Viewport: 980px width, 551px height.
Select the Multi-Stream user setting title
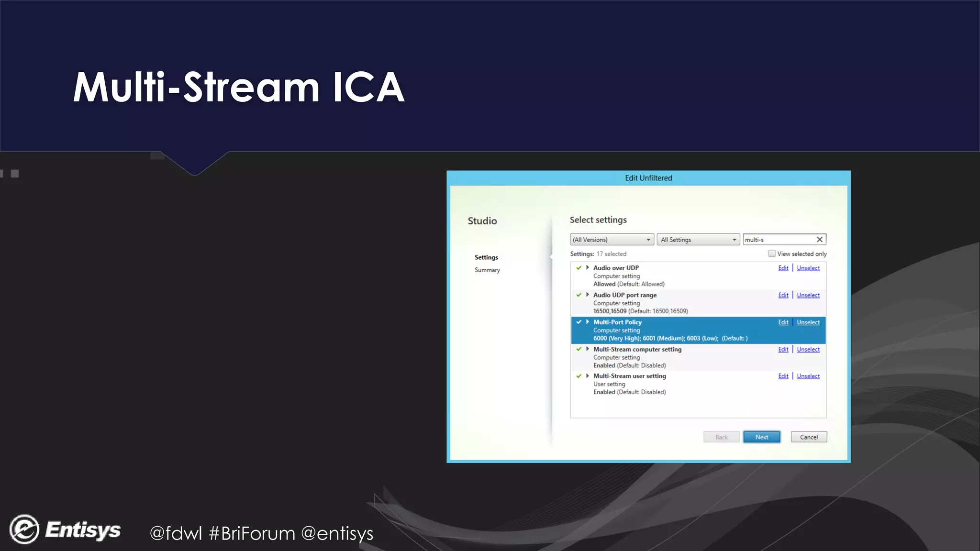(x=630, y=376)
